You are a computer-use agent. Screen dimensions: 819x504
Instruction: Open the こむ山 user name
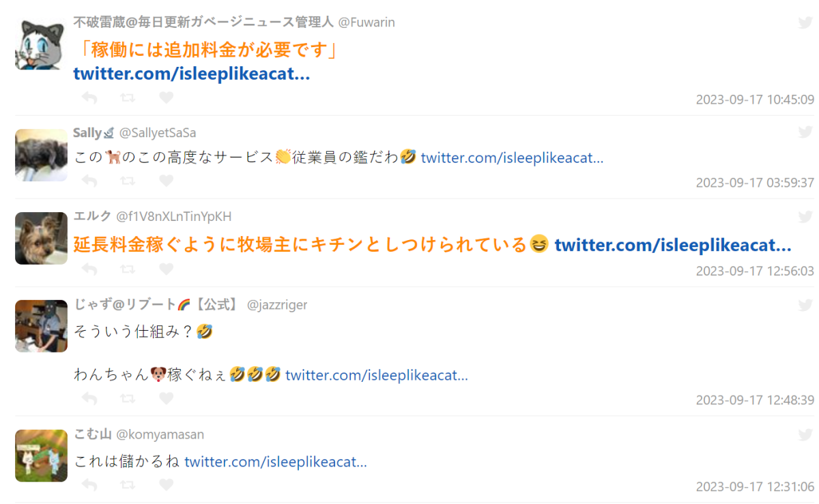click(x=92, y=434)
